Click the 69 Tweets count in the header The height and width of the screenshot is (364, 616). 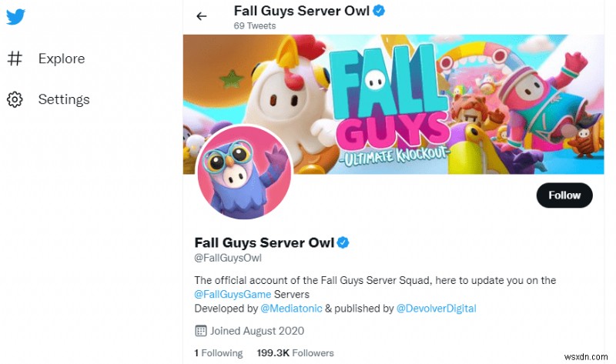254,25
